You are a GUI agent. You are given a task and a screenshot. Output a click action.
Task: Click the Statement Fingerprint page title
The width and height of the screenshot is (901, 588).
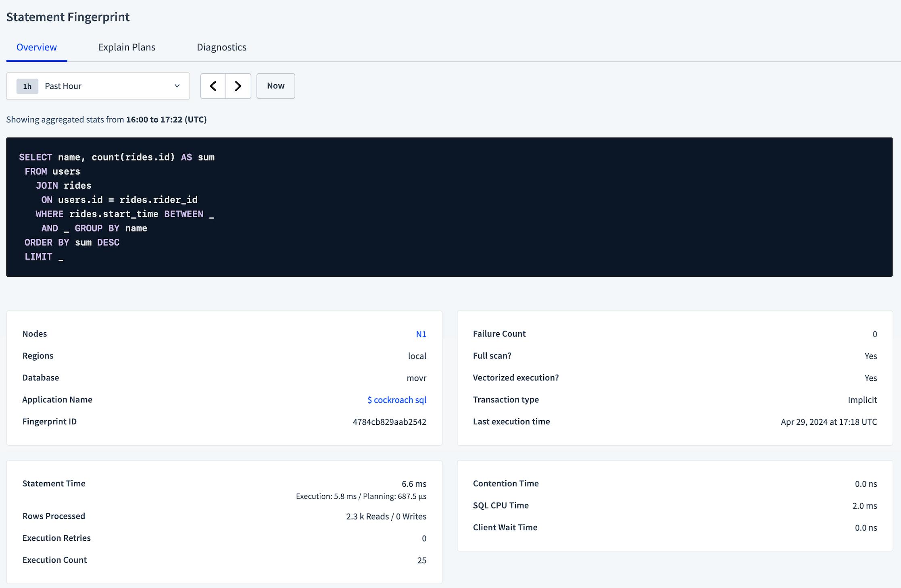point(68,17)
